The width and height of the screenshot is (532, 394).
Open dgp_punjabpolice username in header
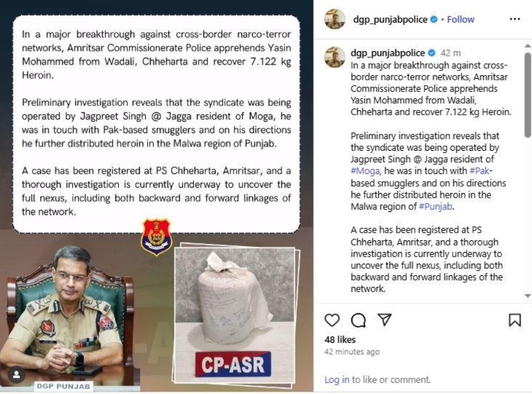pyautogui.click(x=390, y=20)
